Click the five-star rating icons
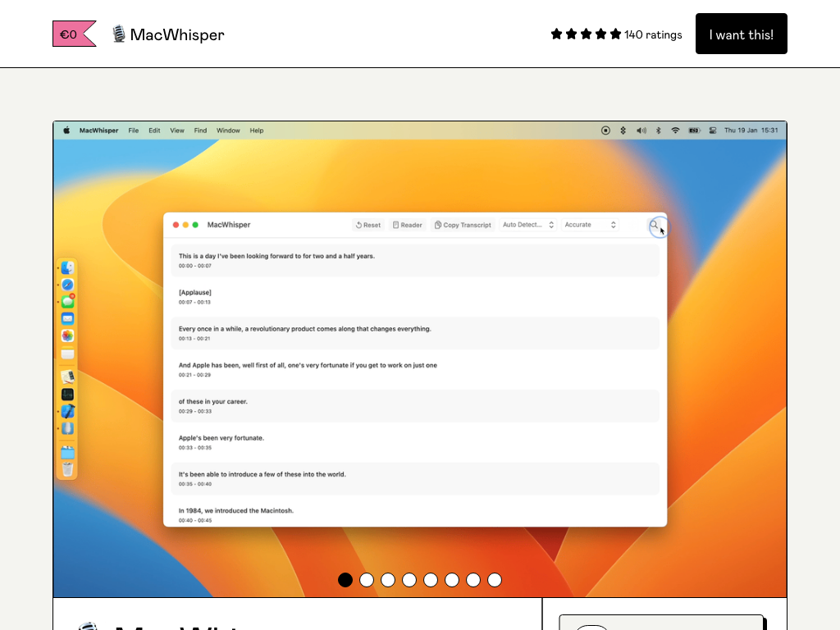840x630 pixels. point(586,34)
